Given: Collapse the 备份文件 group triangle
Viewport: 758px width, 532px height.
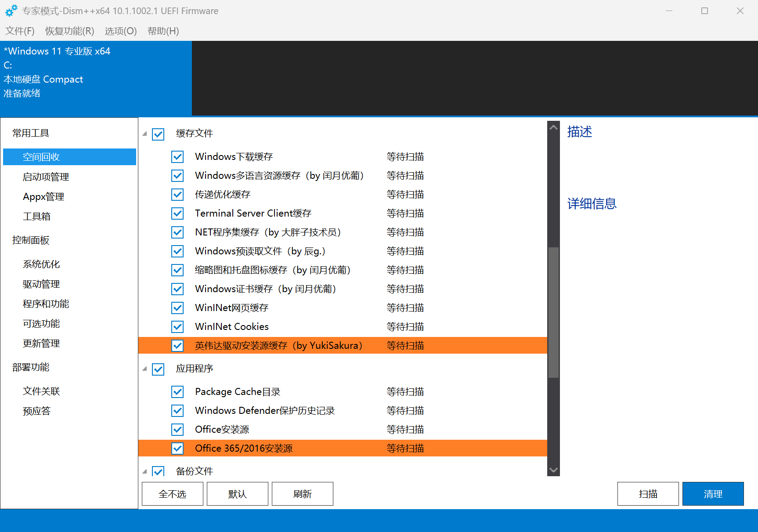Looking at the screenshot, I should pyautogui.click(x=144, y=471).
